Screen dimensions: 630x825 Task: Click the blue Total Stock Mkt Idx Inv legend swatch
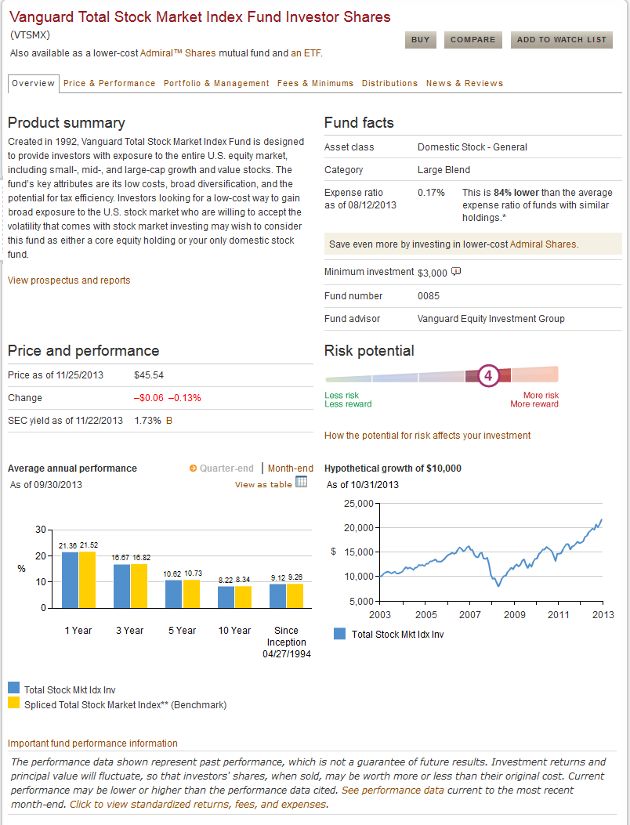(x=14, y=688)
